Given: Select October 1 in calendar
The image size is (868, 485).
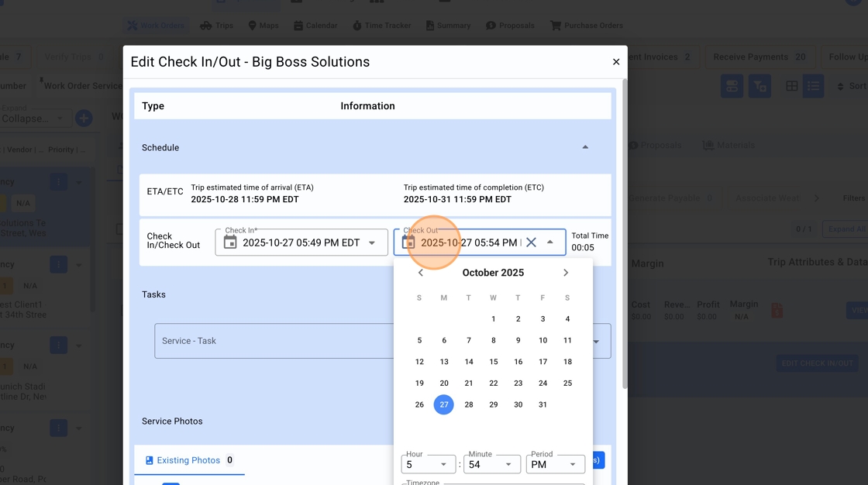Looking at the screenshot, I should pyautogui.click(x=493, y=319).
